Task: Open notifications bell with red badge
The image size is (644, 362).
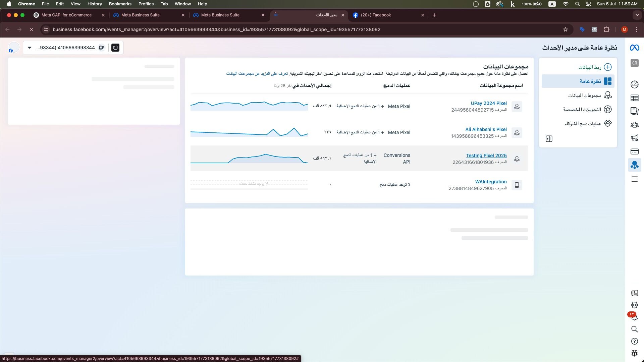Action: click(634, 317)
